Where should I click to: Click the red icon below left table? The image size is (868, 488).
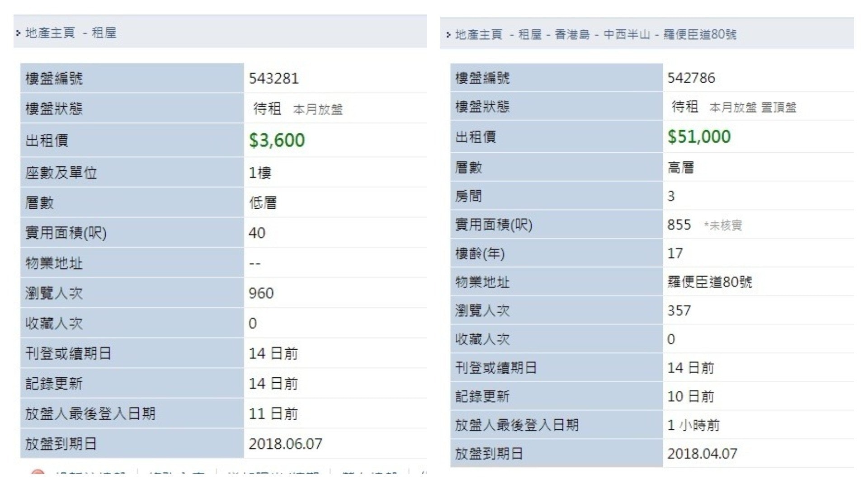(38, 473)
